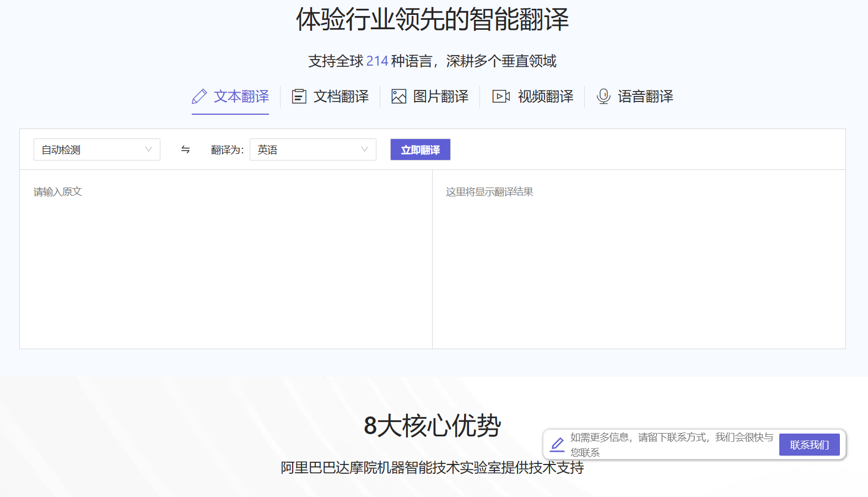Click the picture icon beside 图片翻译
The height and width of the screenshot is (497, 868).
[398, 97]
